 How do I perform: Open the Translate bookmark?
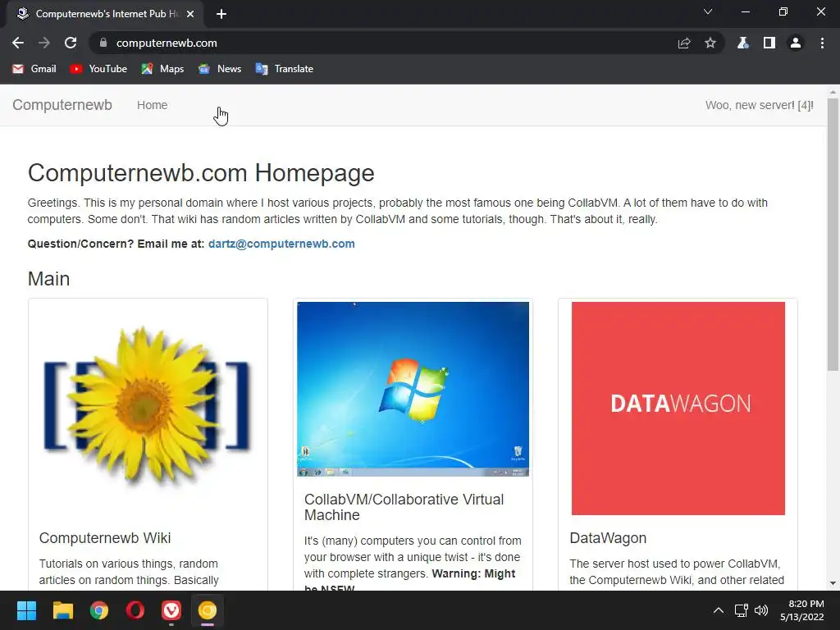click(285, 69)
